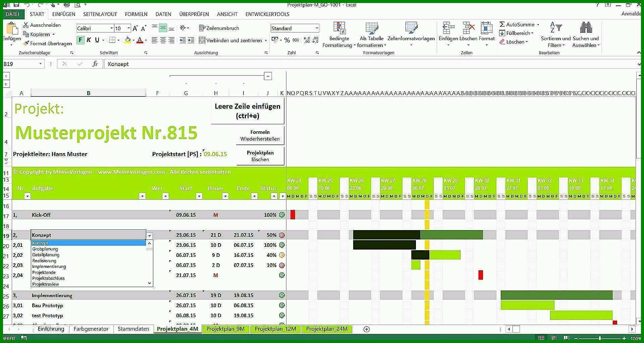
Task: Increase font size with larger A icon
Action: point(135,28)
